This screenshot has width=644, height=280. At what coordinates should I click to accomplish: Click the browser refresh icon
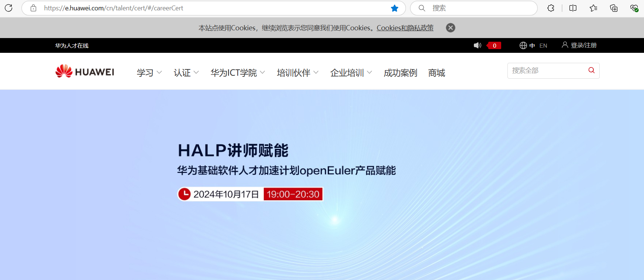[8, 8]
